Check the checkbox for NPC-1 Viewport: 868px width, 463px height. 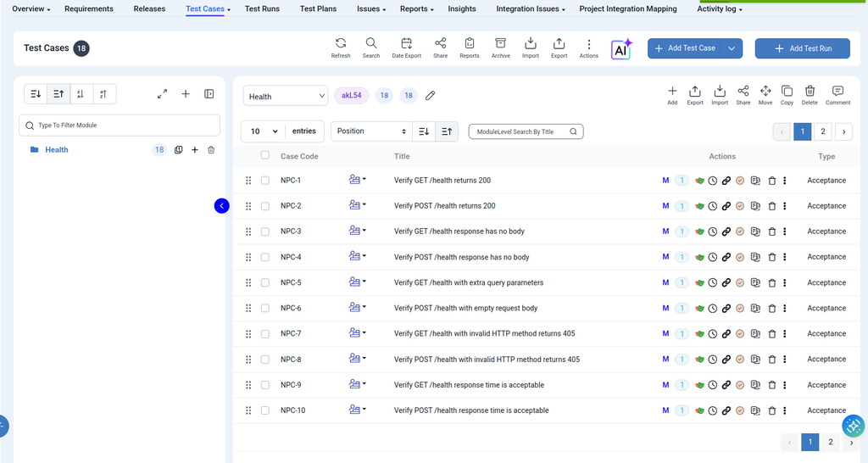265,181
